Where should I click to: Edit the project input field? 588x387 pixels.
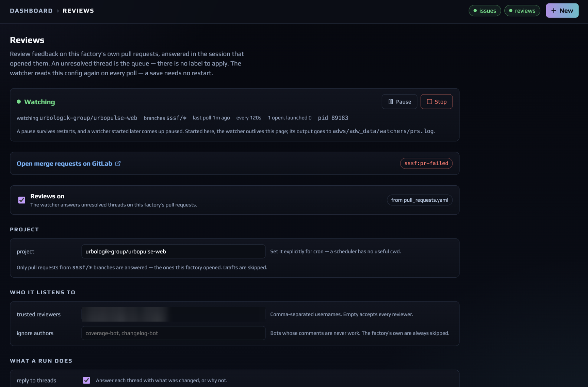[x=173, y=251]
